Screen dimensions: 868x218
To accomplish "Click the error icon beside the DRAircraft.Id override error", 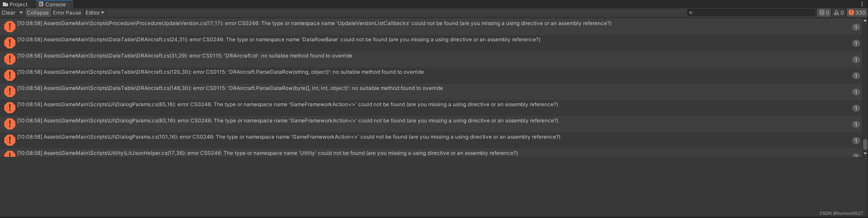I will 10,59.
